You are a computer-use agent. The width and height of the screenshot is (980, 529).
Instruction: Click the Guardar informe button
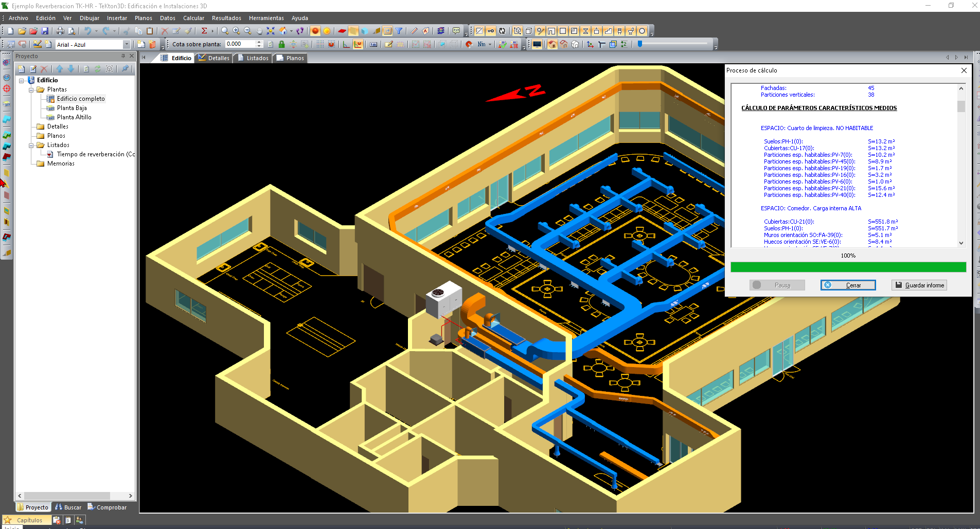919,285
